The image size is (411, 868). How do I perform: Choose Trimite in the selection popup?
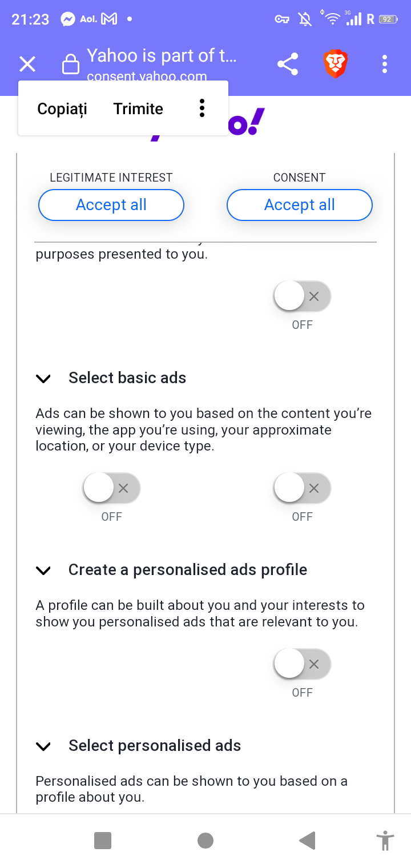tap(138, 108)
